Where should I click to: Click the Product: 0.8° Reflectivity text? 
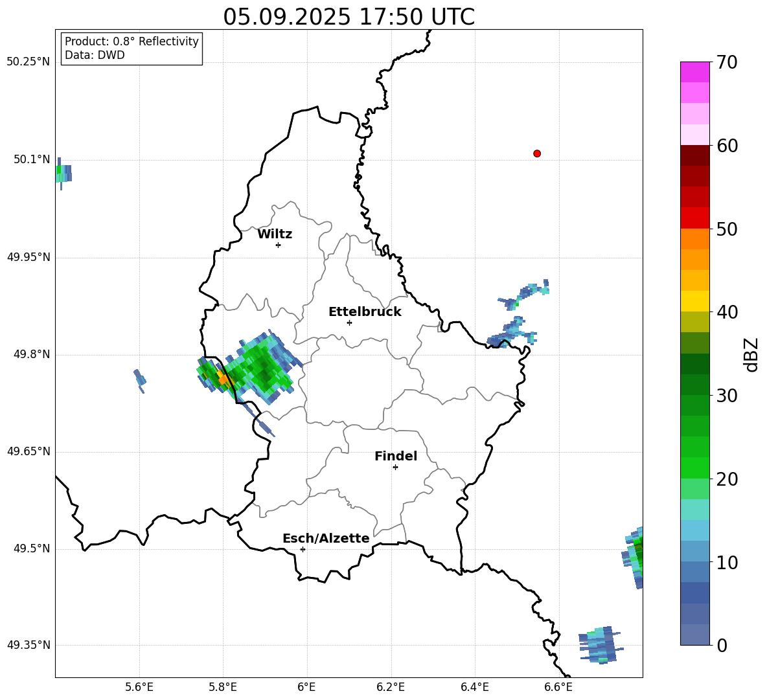pos(132,41)
